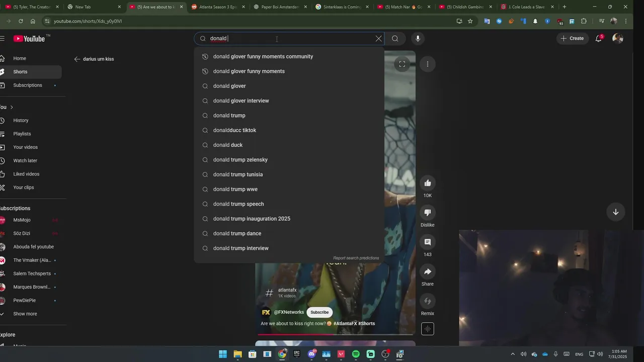644x362 pixels.
Task: Open the comments icon showing 143
Action: 428,242
